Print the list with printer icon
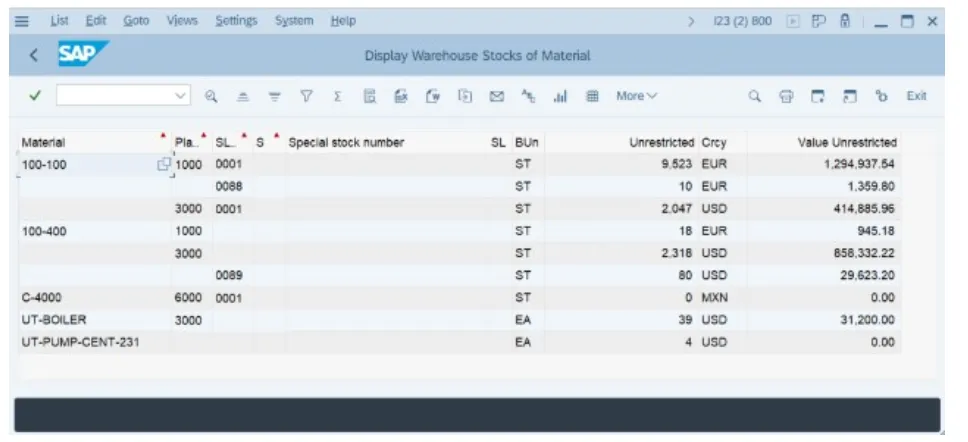This screenshot has height=442, width=968. [x=786, y=96]
